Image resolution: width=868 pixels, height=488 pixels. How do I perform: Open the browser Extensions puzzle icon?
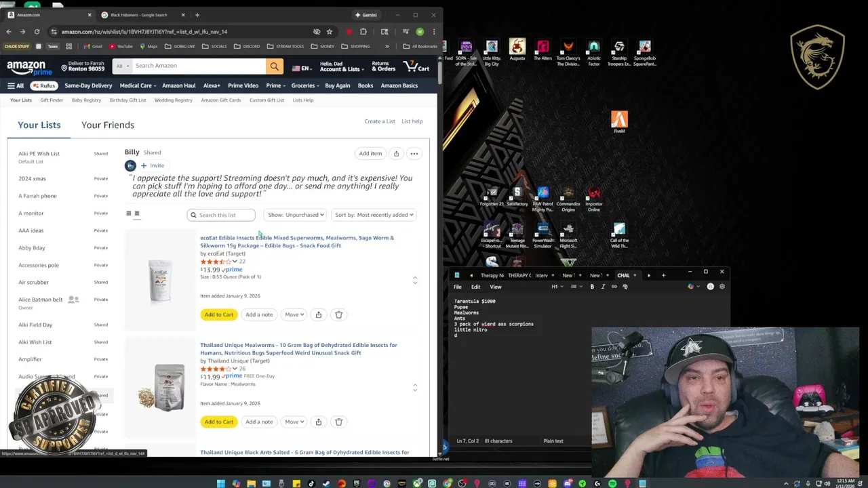tap(363, 32)
